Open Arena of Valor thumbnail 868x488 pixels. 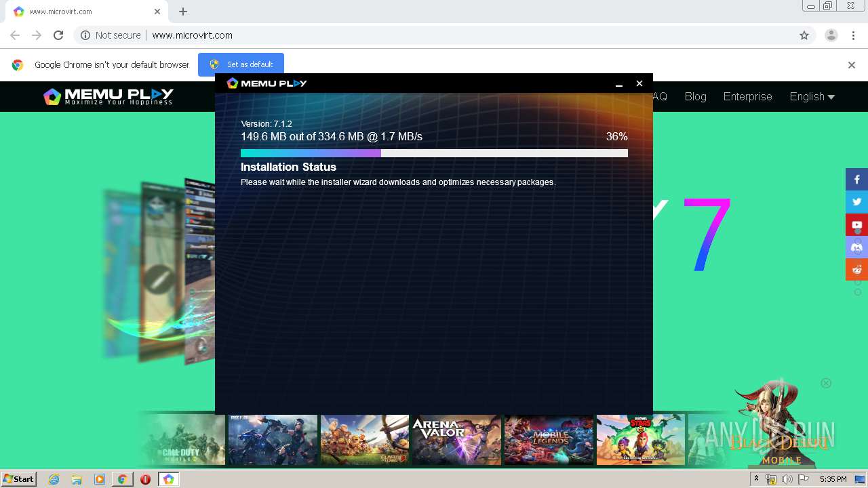click(x=456, y=440)
